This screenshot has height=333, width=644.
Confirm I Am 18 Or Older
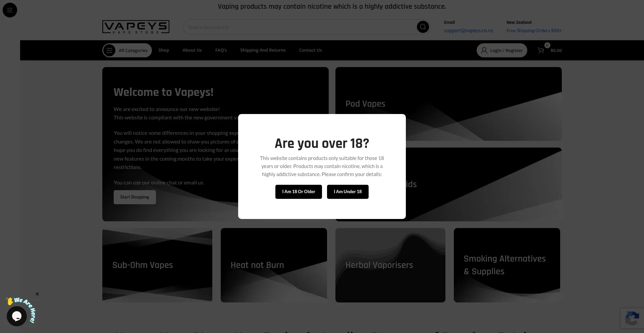click(x=299, y=192)
